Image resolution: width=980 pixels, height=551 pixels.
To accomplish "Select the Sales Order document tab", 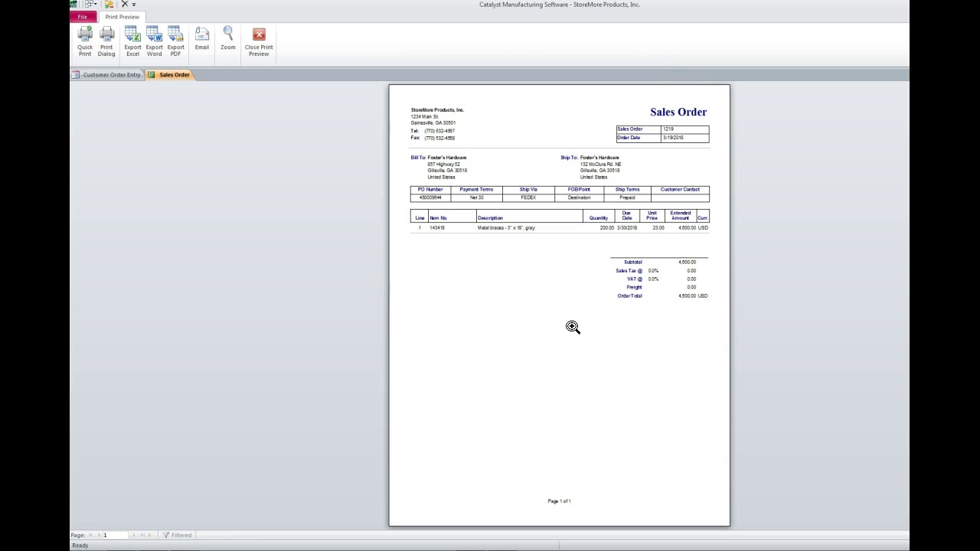I will point(169,75).
